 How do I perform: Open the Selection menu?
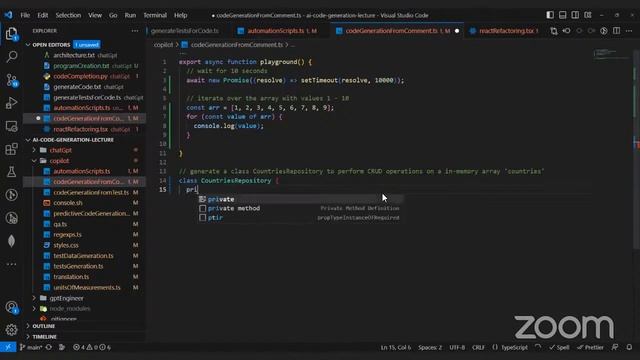click(68, 15)
